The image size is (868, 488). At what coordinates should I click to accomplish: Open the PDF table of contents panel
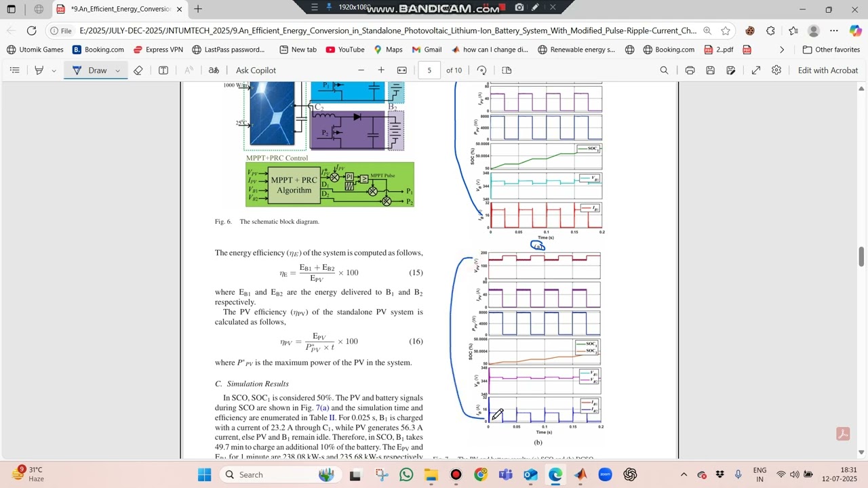click(x=15, y=70)
